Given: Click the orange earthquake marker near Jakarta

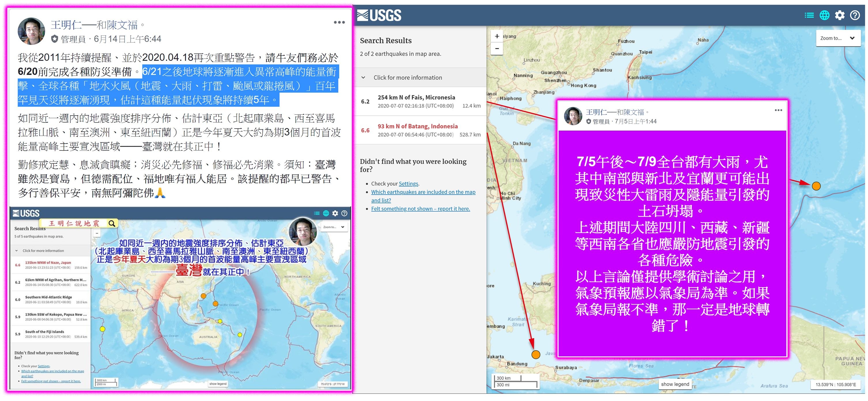Looking at the screenshot, I should [x=535, y=354].
